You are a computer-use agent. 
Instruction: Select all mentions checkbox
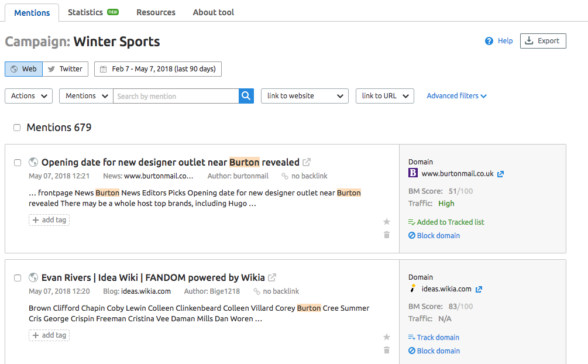17,128
